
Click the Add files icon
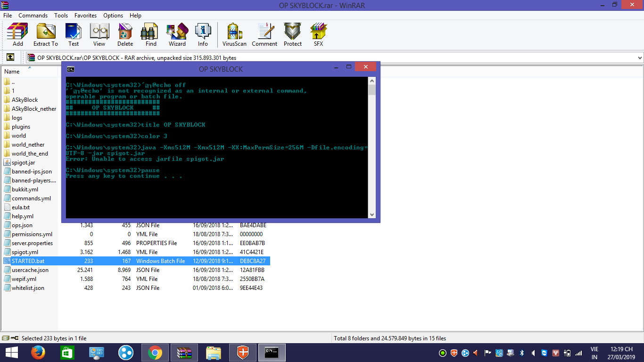click(x=17, y=35)
